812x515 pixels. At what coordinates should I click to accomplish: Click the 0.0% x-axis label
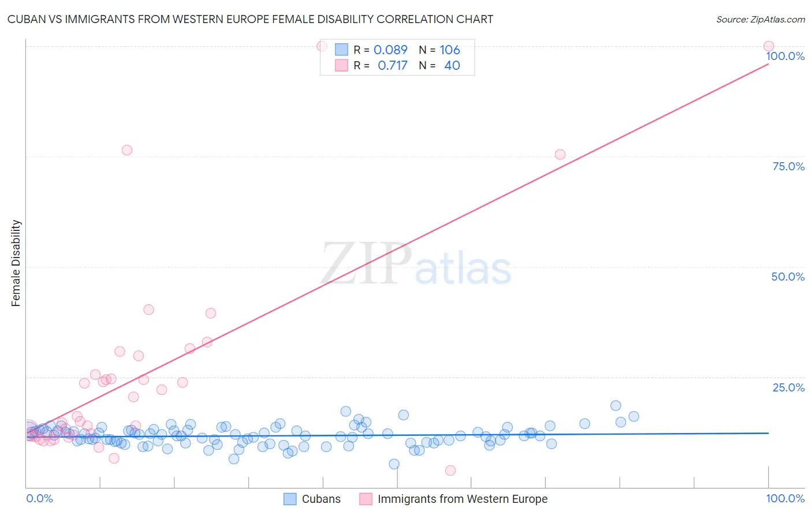click(x=39, y=498)
